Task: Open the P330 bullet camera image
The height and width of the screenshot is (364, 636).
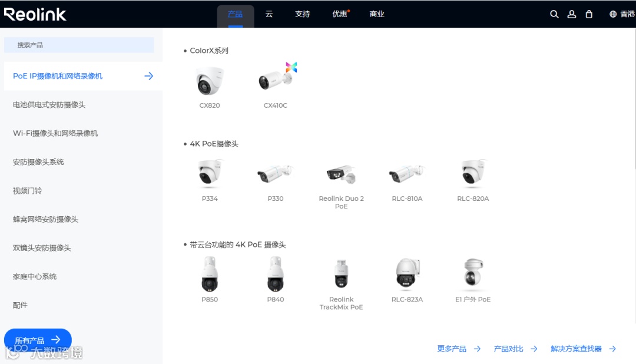Action: (x=276, y=173)
